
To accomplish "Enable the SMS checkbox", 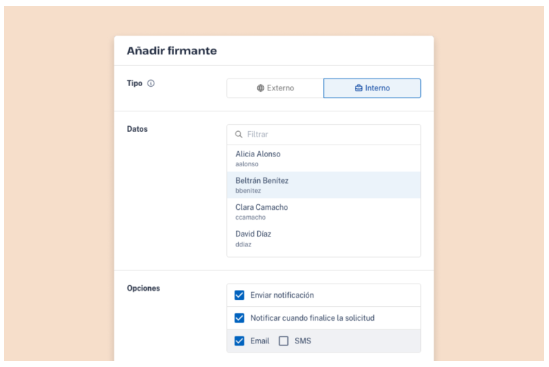I will tap(284, 341).
